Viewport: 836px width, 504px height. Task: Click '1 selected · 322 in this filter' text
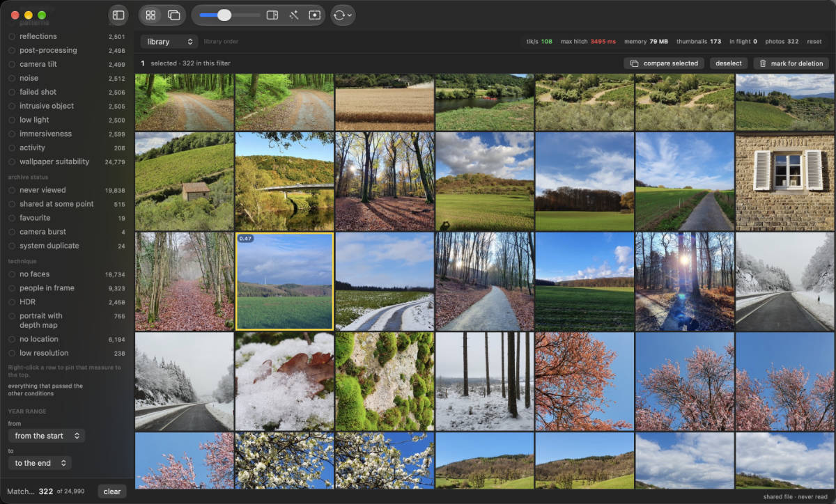coord(185,63)
